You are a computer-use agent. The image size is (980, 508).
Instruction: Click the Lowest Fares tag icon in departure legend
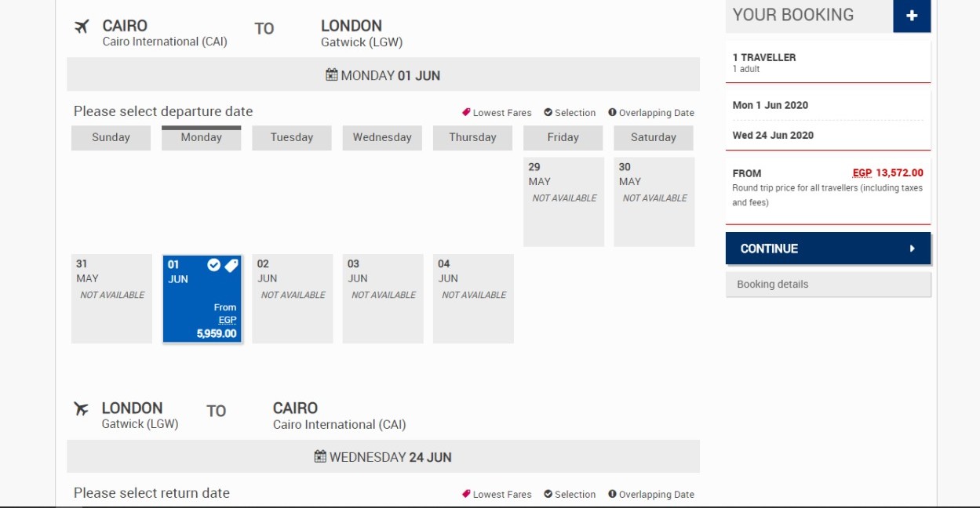tap(466, 112)
